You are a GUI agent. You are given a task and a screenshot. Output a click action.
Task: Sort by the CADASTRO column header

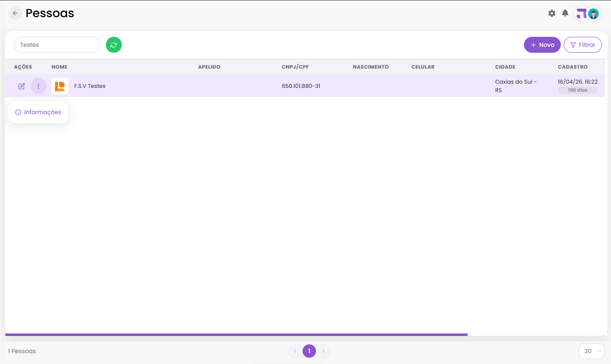coord(572,67)
